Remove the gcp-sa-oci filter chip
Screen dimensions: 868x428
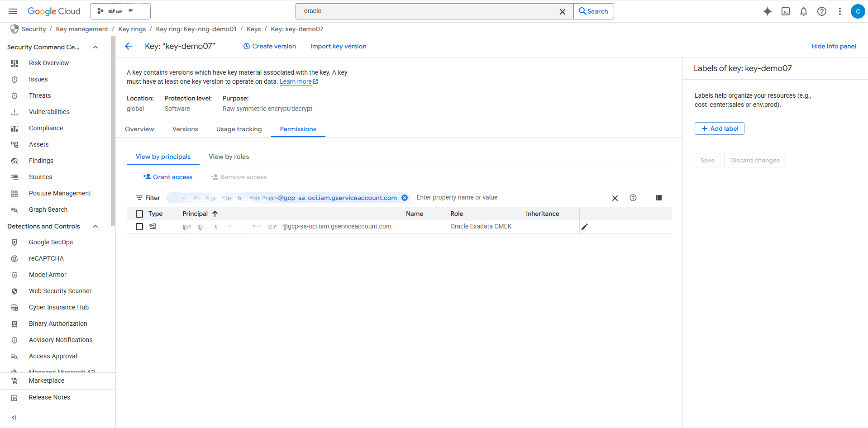pyautogui.click(x=404, y=198)
